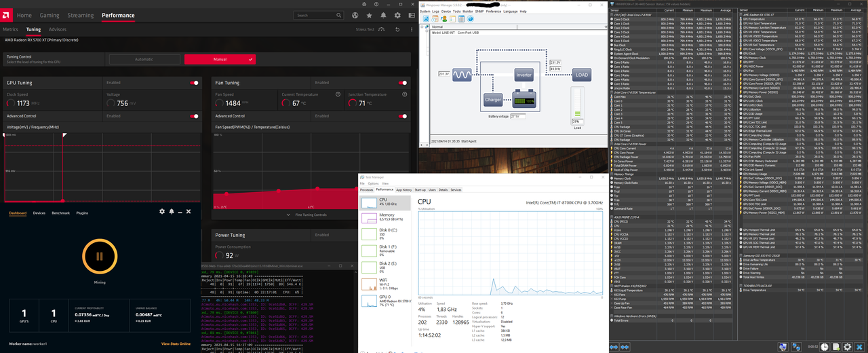Open Radeon Gaming tab
The width and height of the screenshot is (868, 353).
coord(50,15)
